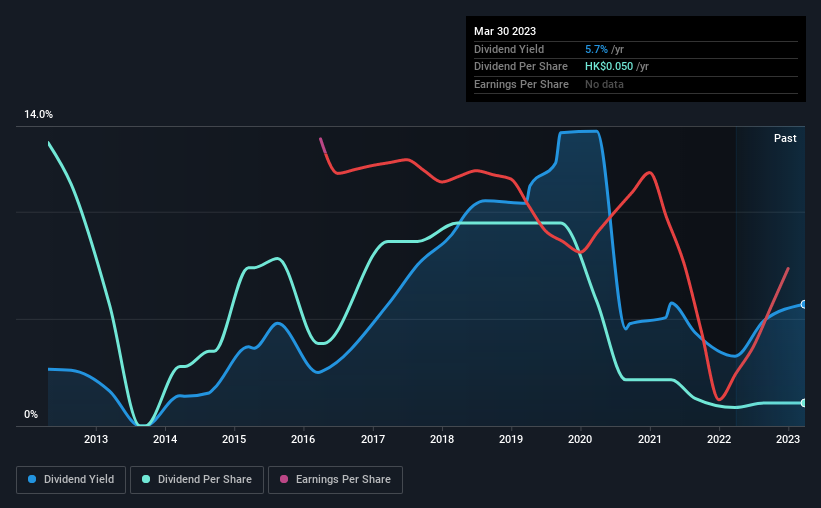Toggle the Dividend Yield legend button
The height and width of the screenshot is (508, 821).
71,480
